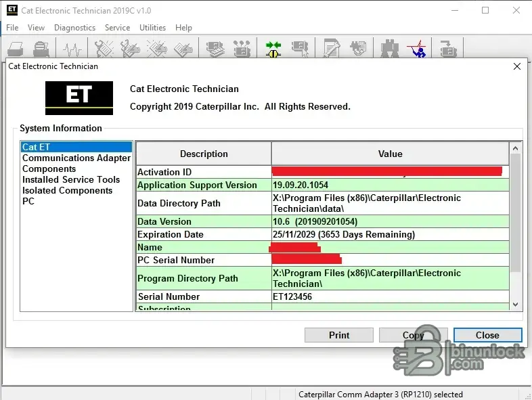The width and height of the screenshot is (532, 400).
Task: Maximize the Cat Electronic Technician window
Action: point(485,10)
